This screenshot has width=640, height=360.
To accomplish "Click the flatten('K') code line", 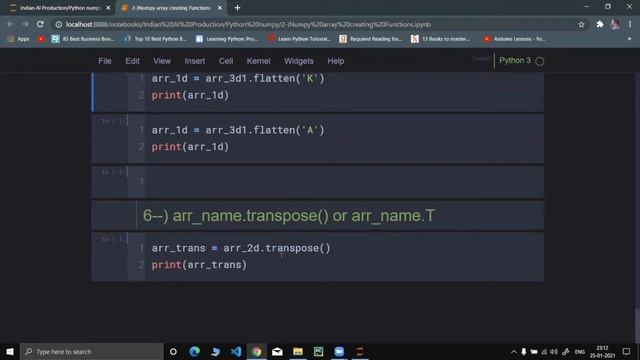I will tap(238, 78).
